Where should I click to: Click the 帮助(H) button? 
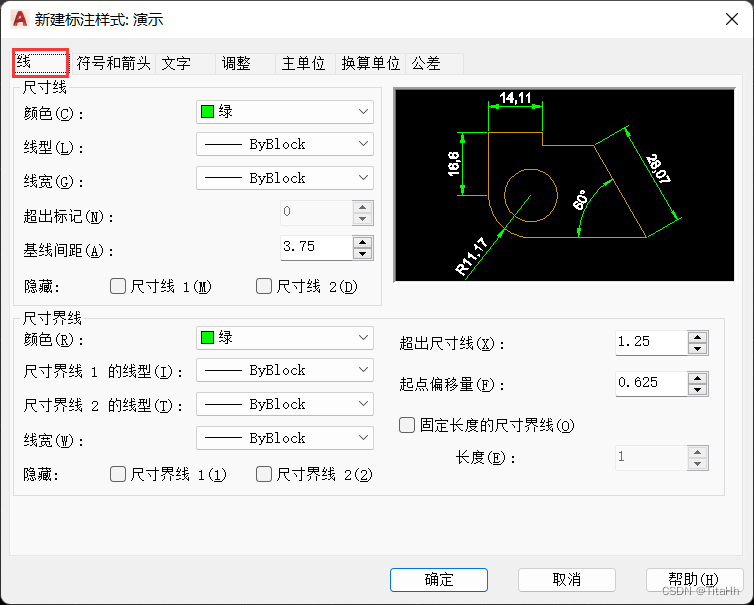[x=694, y=580]
